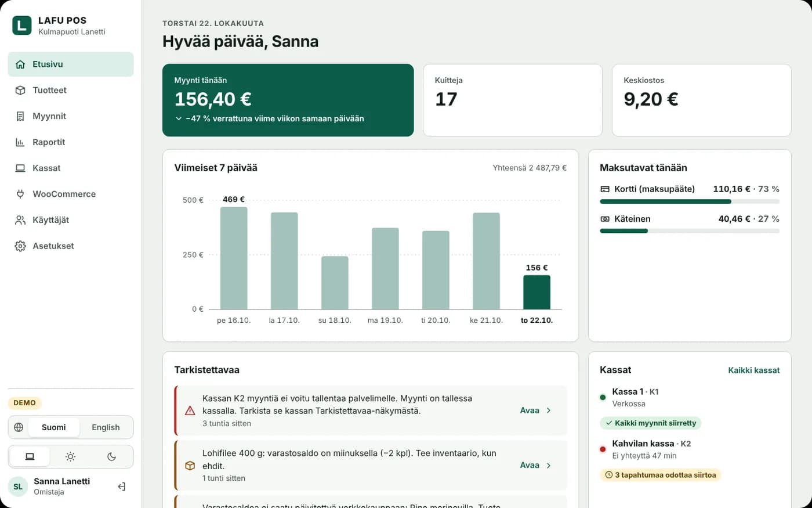The width and height of the screenshot is (812, 508).
Task: Click the Keskiostos value 9,20 €
Action: point(651,99)
